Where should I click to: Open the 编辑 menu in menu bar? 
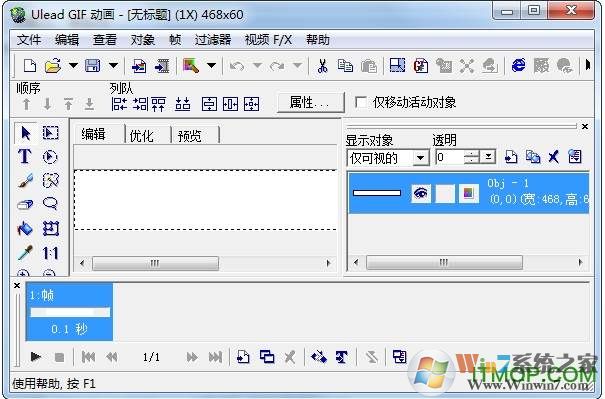[67, 40]
